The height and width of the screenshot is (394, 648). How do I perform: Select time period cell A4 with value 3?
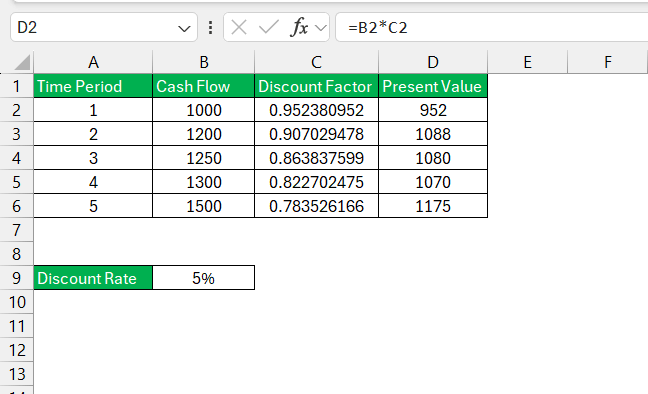click(93, 158)
